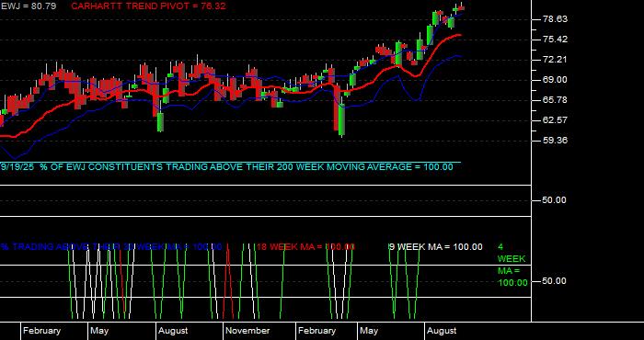Image resolution: width=644 pixels, height=340 pixels.
Task: Click the 75.42 price axis value
Action: point(556,40)
